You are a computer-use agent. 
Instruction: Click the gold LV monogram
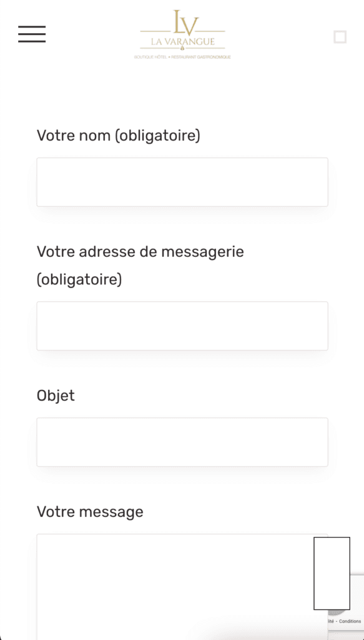[x=186, y=22]
